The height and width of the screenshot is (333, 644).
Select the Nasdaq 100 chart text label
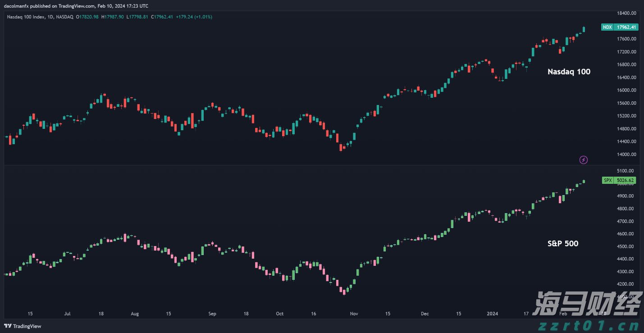pos(569,71)
